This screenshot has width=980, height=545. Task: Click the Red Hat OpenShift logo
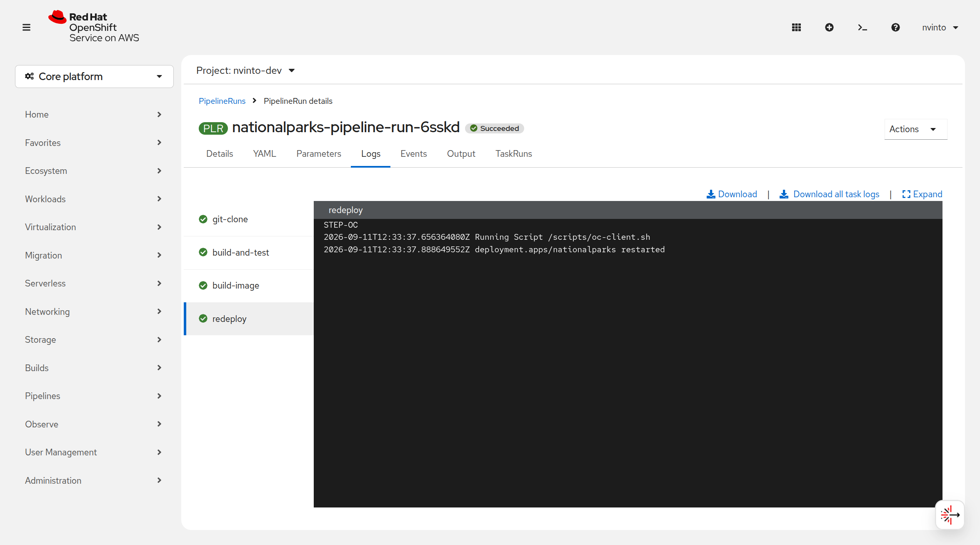pyautogui.click(x=94, y=27)
